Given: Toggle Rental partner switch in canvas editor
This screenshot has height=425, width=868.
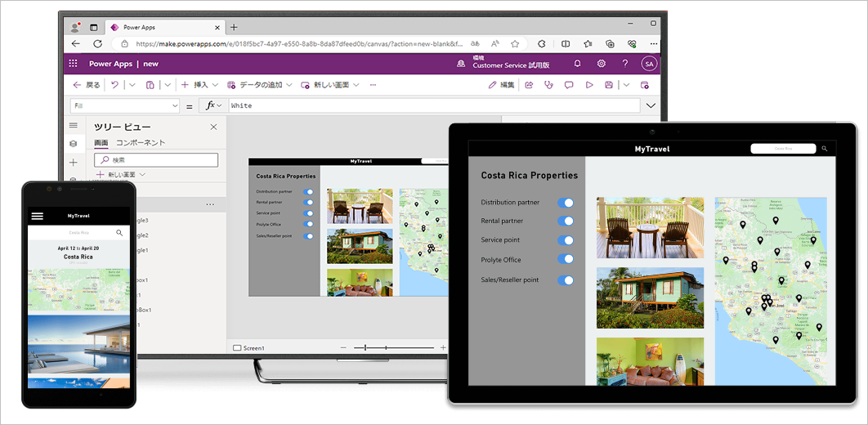Looking at the screenshot, I should tap(308, 202).
